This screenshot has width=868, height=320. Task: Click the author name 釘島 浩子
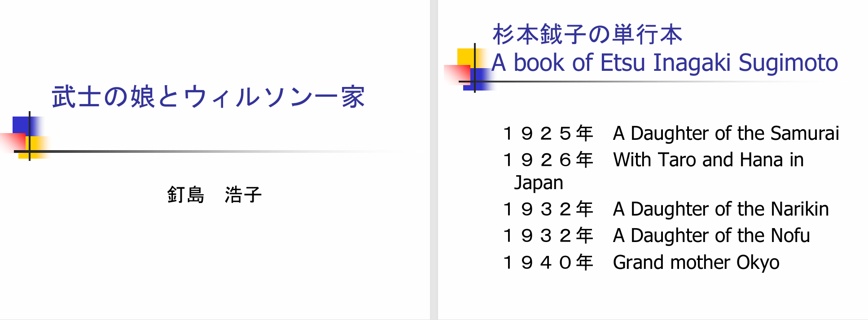[214, 195]
